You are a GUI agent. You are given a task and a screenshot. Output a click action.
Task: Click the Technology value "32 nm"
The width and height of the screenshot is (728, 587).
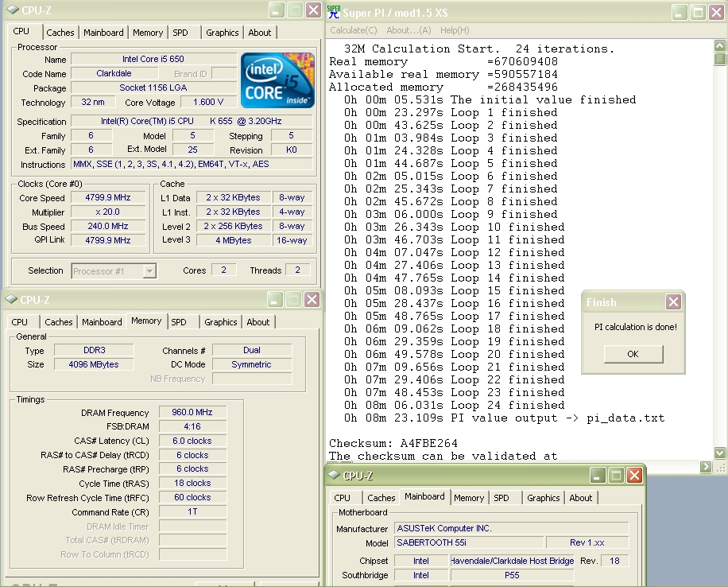pos(93,103)
